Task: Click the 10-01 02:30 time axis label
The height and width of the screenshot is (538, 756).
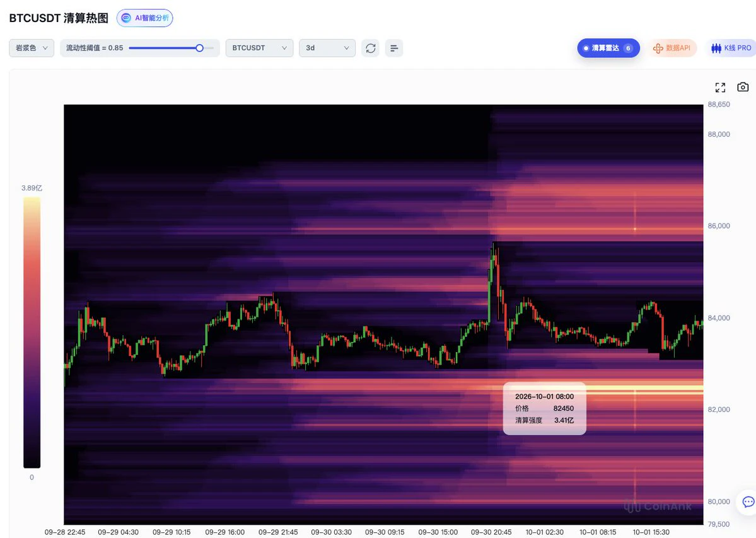Action: (544, 532)
